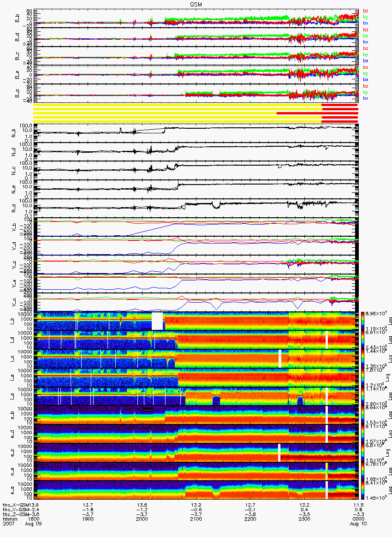This screenshot has height=537, width=392.
Task: Click the color bar beside e_e spectrogram
Action: pyautogui.click(x=362, y=472)
